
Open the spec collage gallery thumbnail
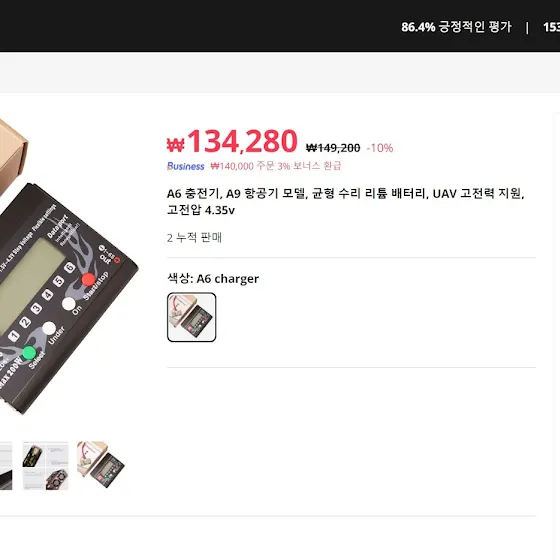(45, 466)
